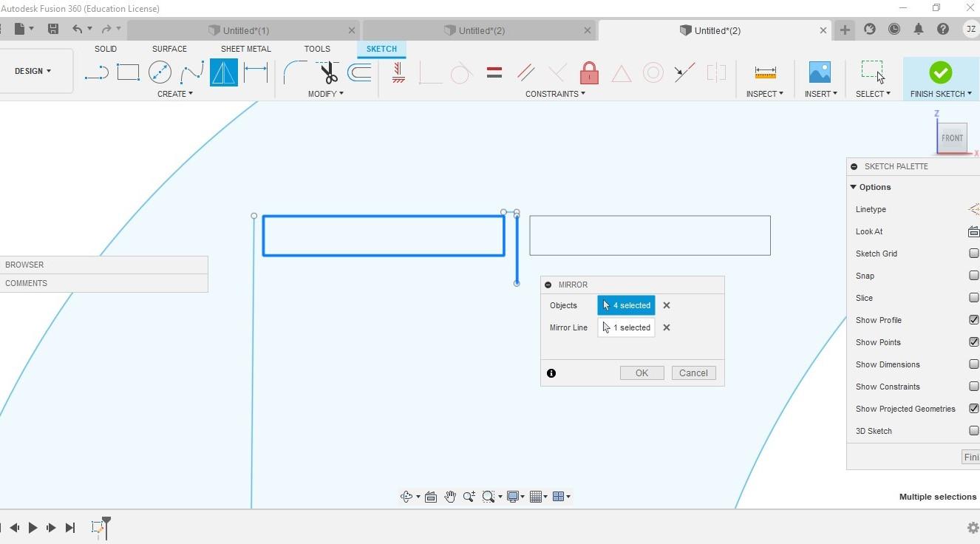Select the Line tool in Create
Viewport: 980px width, 544px height.
(x=96, y=72)
